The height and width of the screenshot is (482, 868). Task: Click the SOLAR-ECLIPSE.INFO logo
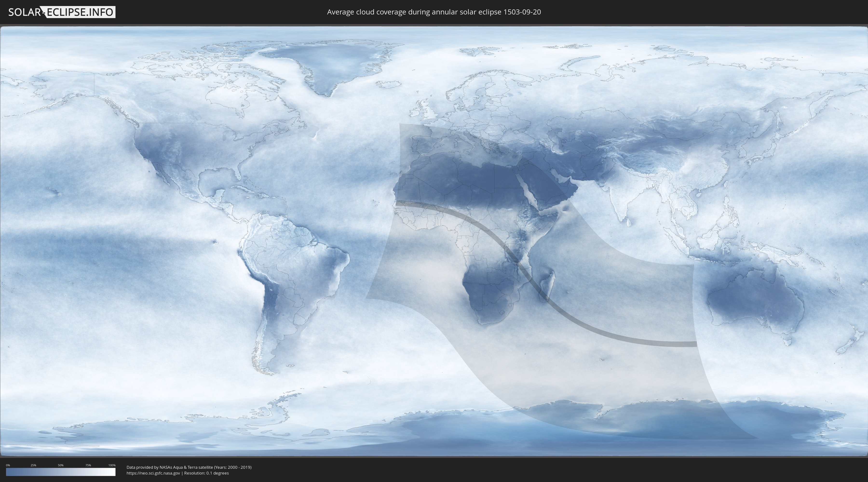[62, 12]
